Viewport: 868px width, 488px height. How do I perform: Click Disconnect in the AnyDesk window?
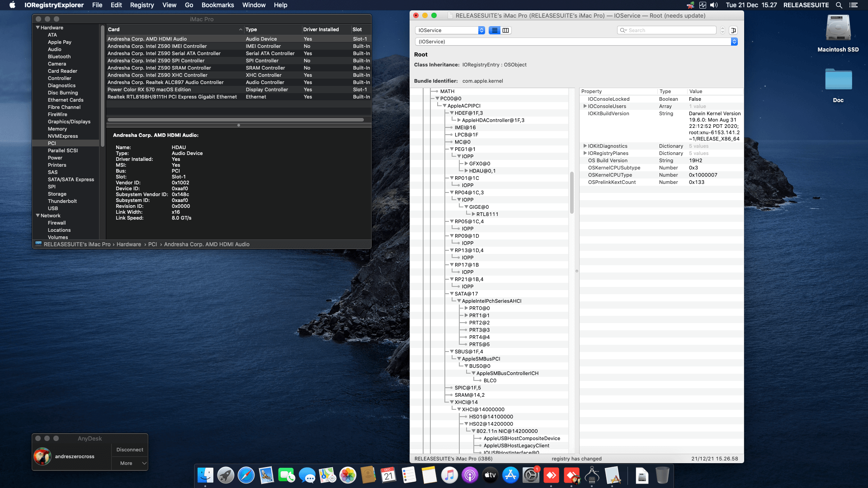[x=130, y=450]
